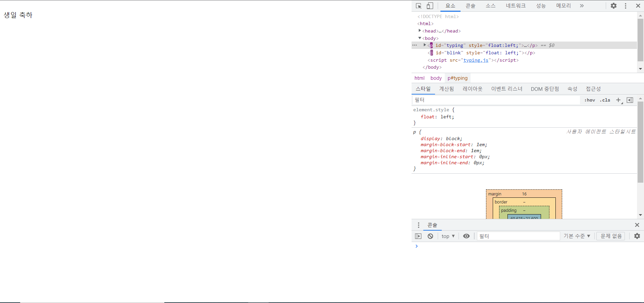Edit the float property value left
The height and width of the screenshot is (303, 644).
coord(446,117)
